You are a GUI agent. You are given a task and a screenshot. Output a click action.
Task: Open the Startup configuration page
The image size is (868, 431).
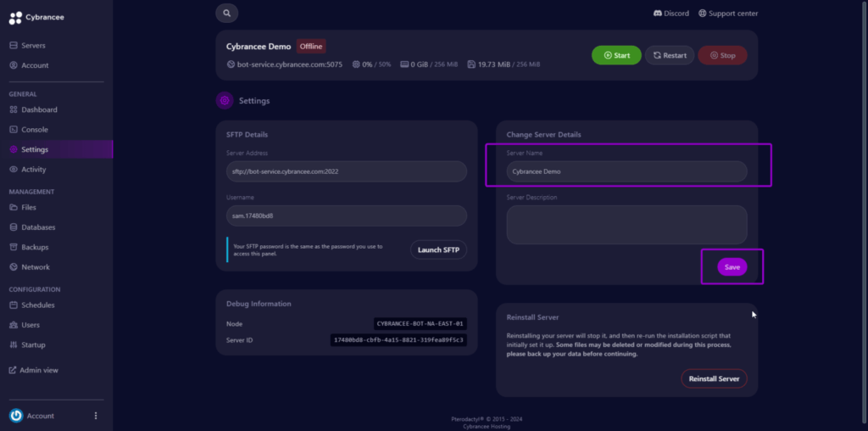[33, 345]
